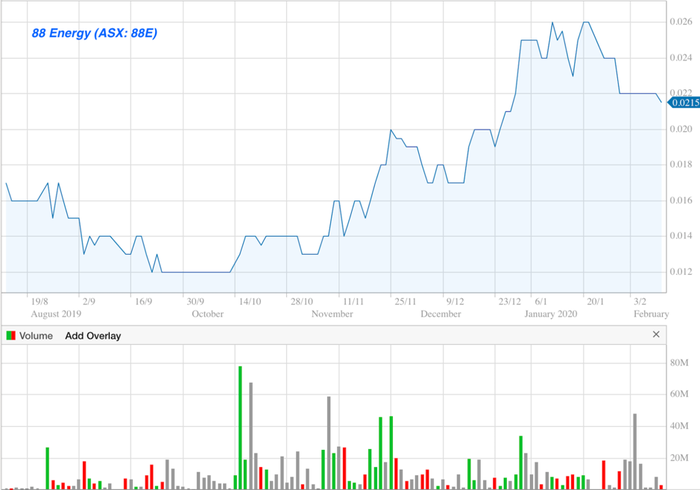Click the tallest green volume bar near 14/10

(240, 428)
